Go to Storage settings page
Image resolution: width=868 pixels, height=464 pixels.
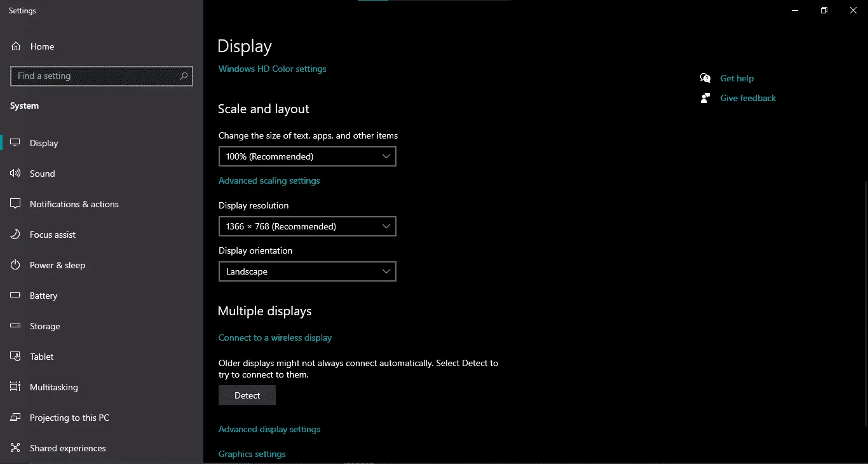[102, 326]
